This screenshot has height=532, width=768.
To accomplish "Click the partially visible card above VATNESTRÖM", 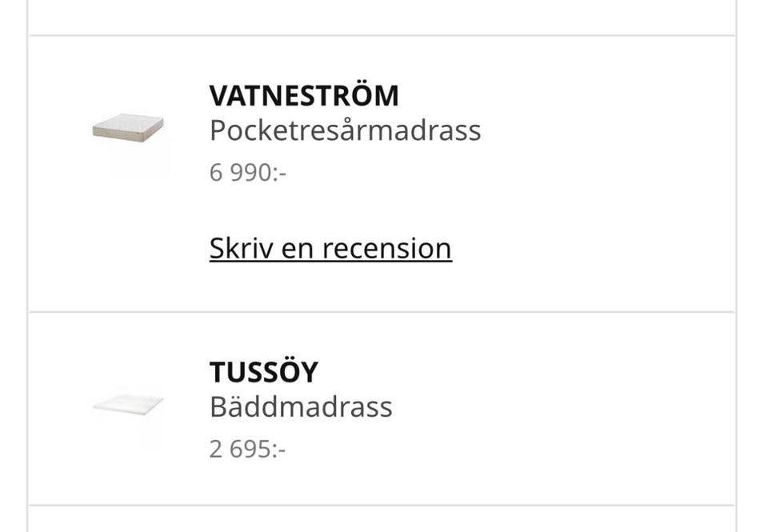I will pyautogui.click(x=382, y=16).
